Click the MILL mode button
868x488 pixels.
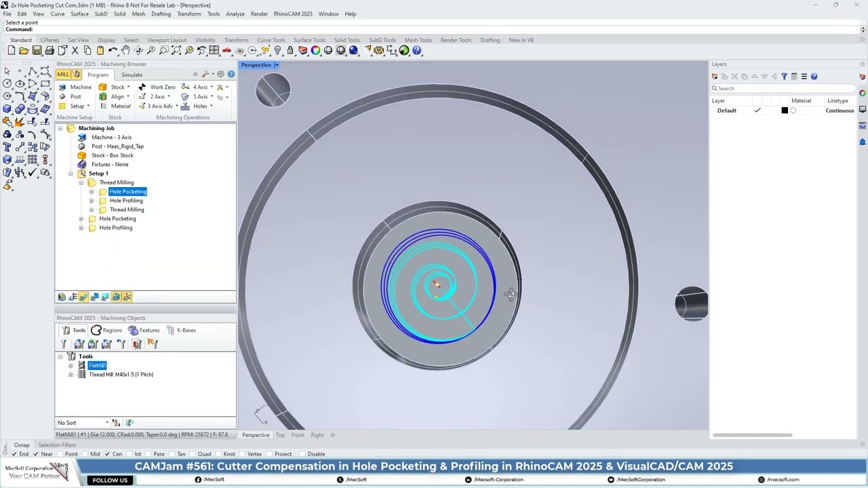click(63, 75)
